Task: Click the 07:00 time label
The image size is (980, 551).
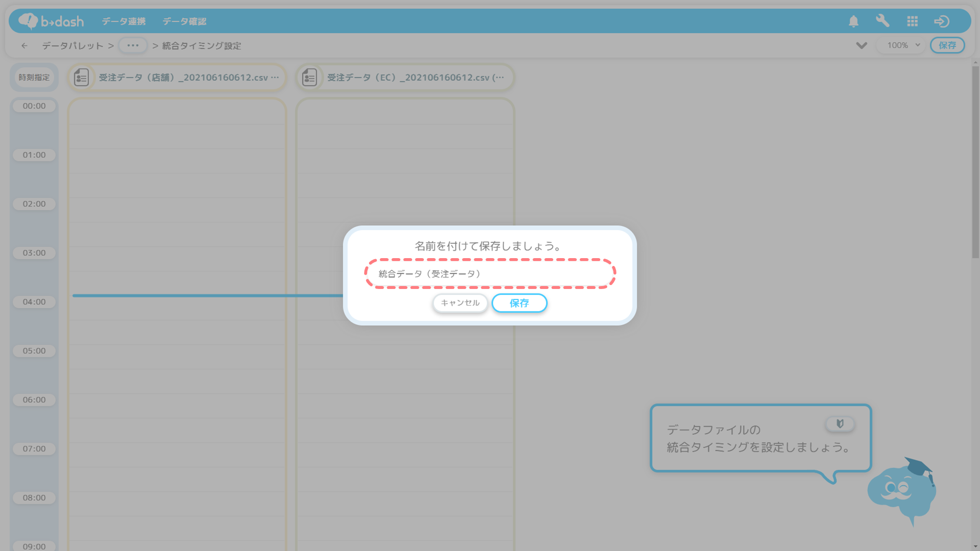Action: click(34, 449)
